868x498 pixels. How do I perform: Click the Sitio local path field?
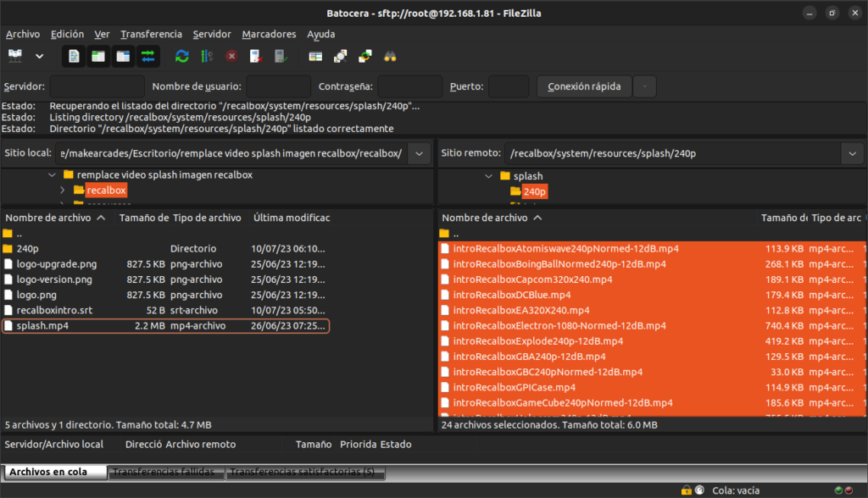click(x=231, y=153)
